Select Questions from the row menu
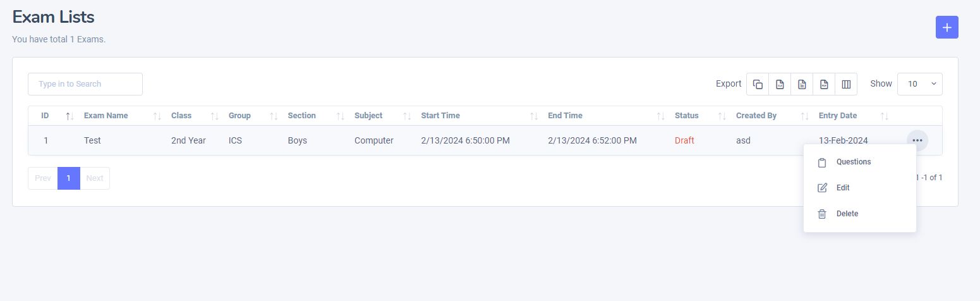Screen dimensions: 980x301 (853, 162)
